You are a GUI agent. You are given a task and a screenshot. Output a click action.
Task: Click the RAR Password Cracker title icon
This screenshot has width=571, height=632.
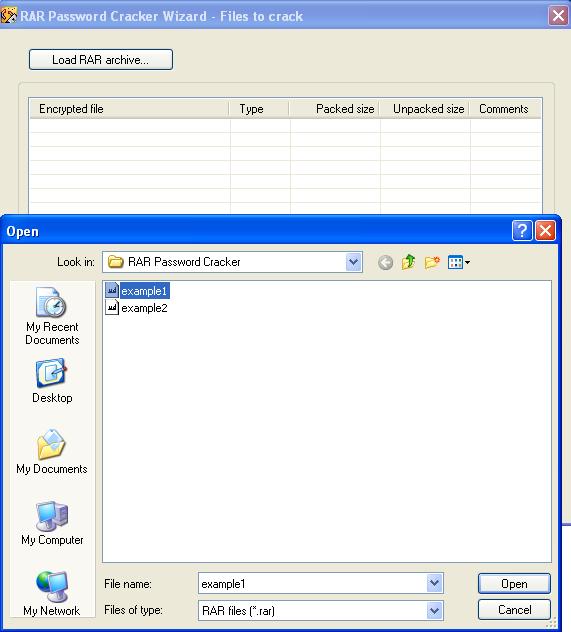(x=9, y=16)
